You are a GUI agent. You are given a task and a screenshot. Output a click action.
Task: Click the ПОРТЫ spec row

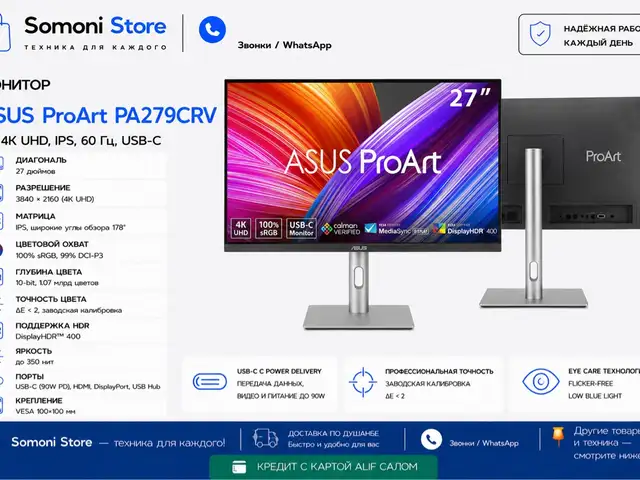83,381
